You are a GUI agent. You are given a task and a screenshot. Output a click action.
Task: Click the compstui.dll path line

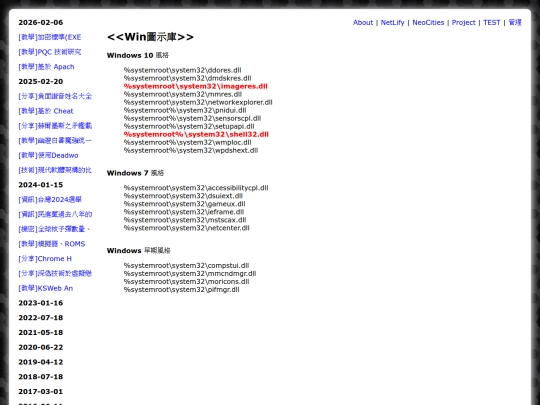186,266
